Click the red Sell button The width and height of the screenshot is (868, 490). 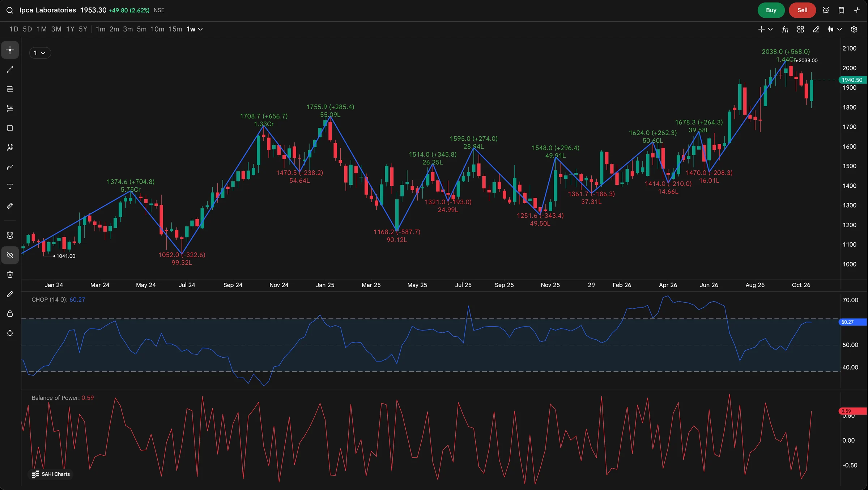[802, 10]
